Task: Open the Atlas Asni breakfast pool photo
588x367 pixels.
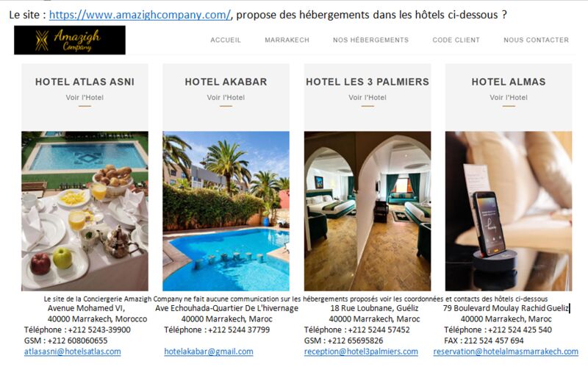Action: coord(85,211)
